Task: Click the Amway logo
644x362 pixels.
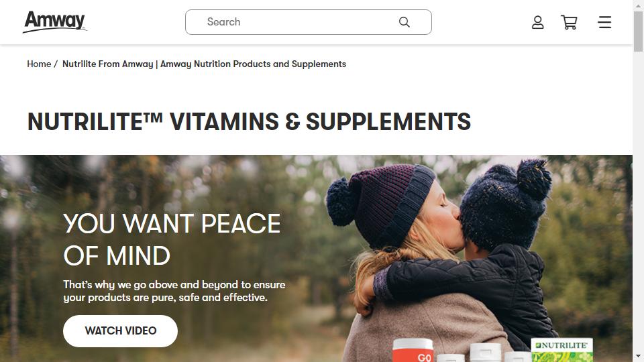Action: (x=54, y=21)
